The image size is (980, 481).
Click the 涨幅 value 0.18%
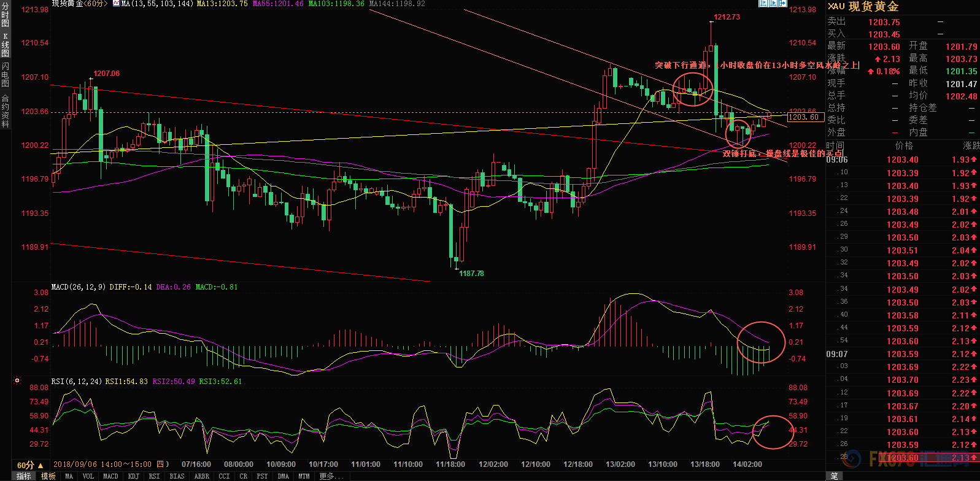tap(889, 71)
